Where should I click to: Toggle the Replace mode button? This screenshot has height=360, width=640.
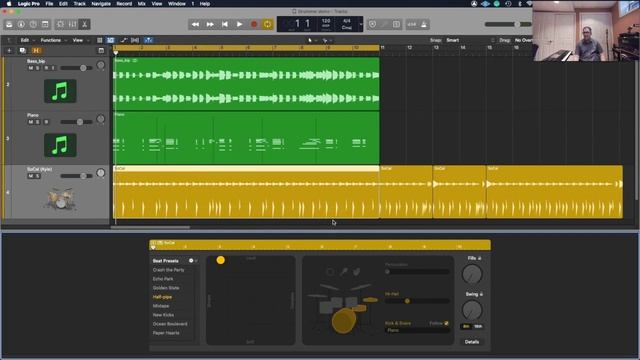(372, 24)
